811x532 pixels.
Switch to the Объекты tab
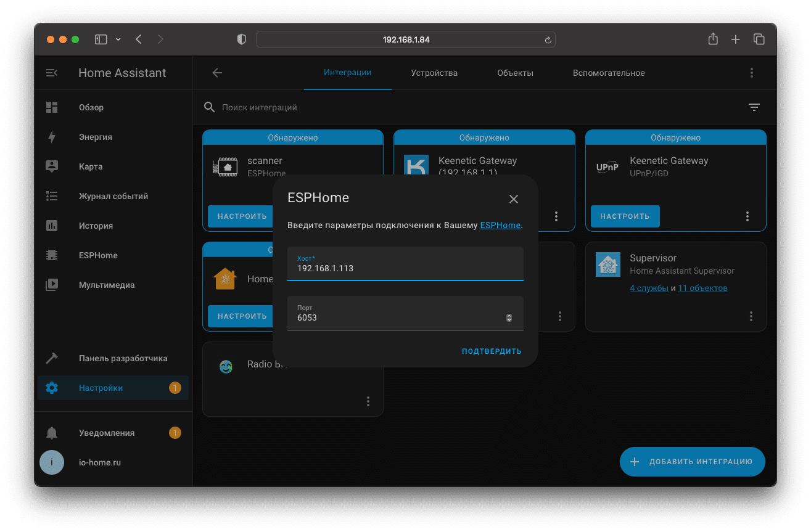coord(515,73)
